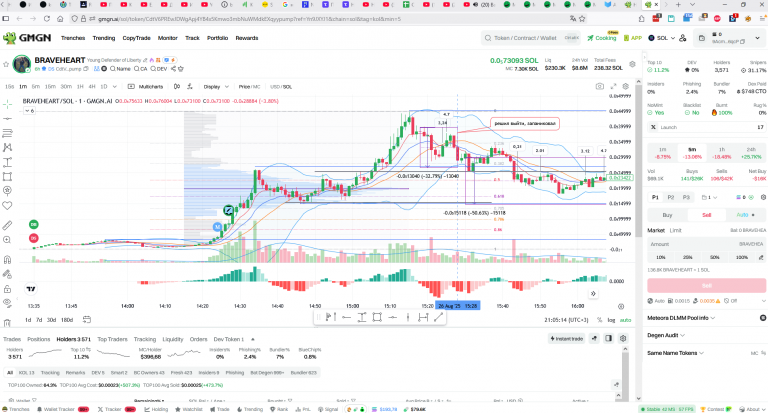Select the crosshair cursor tool
The width and height of the screenshot is (768, 413).
tap(7, 104)
